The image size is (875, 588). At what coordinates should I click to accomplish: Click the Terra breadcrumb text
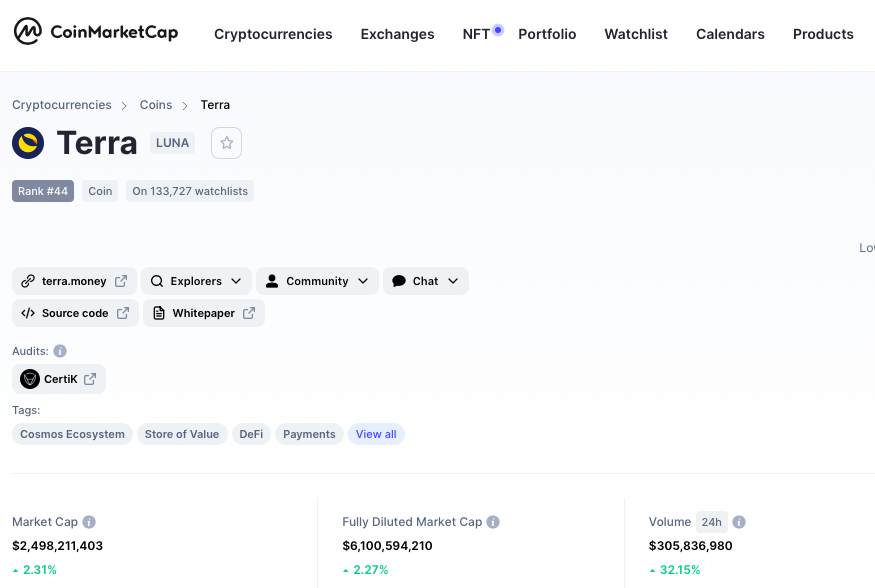click(x=215, y=105)
